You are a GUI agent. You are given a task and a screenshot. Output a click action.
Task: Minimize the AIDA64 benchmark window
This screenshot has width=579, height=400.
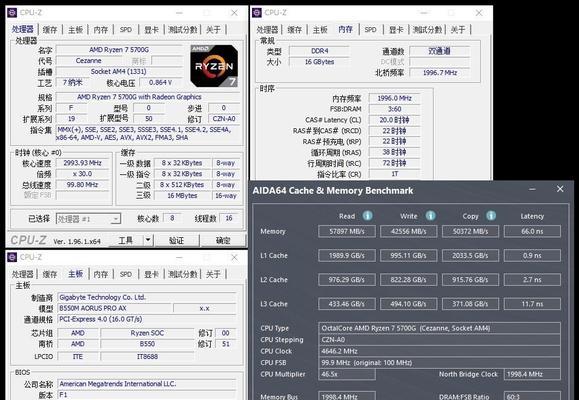(532, 189)
